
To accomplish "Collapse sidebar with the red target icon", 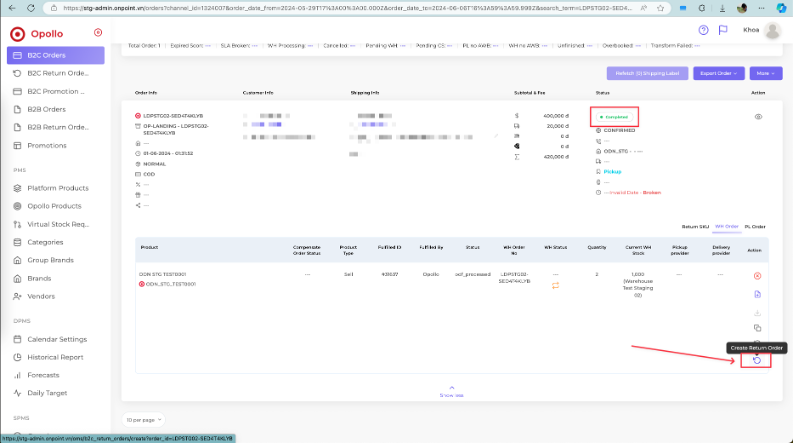I will pyautogui.click(x=98, y=33).
